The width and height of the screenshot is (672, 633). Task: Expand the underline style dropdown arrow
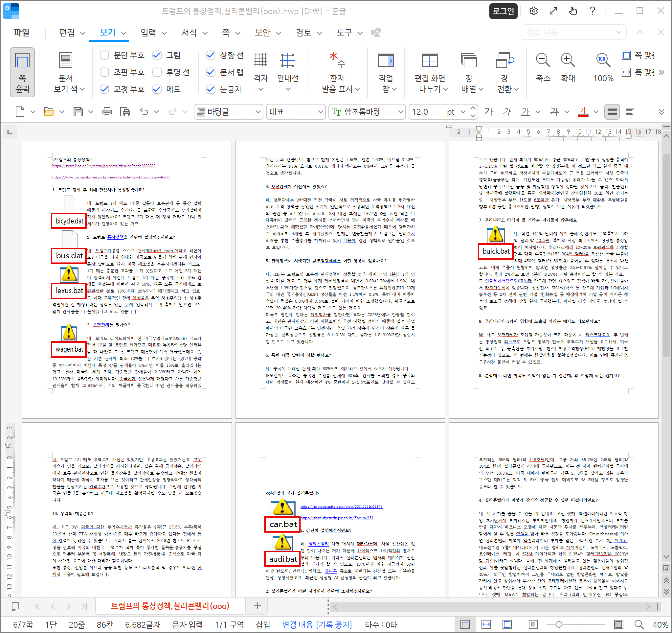tap(538, 112)
